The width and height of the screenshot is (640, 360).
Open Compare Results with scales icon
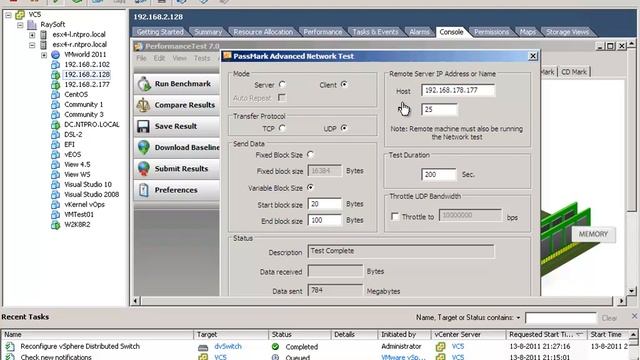point(143,105)
